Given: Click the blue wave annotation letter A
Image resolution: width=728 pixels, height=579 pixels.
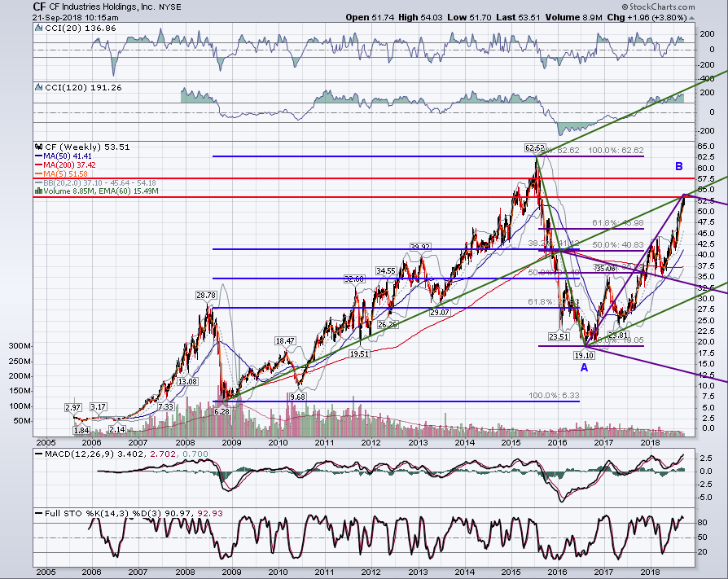Looking at the screenshot, I should [584, 368].
